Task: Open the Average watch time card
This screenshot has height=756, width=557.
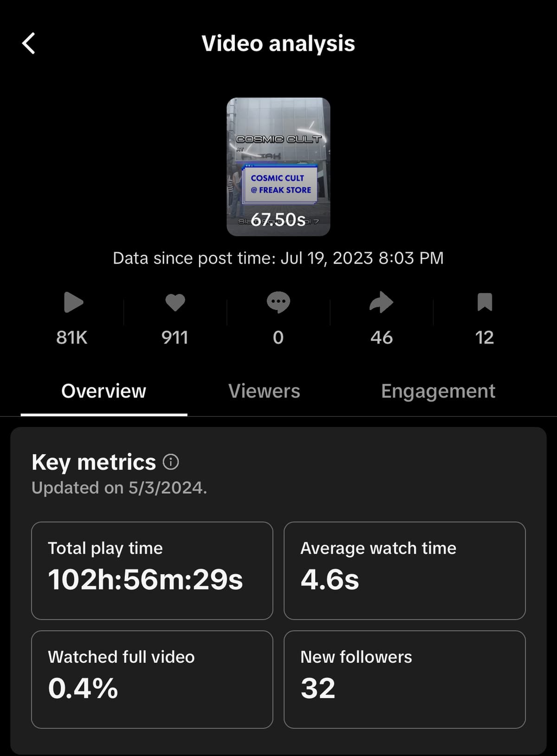Action: 405,571
